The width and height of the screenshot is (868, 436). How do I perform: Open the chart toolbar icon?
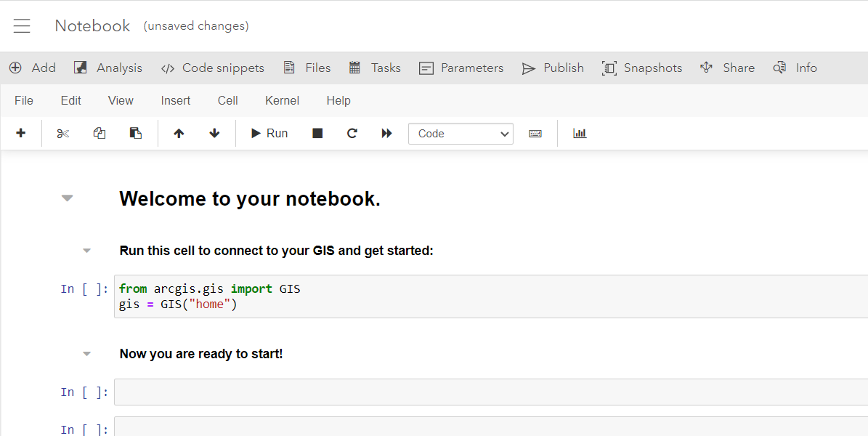click(x=579, y=133)
